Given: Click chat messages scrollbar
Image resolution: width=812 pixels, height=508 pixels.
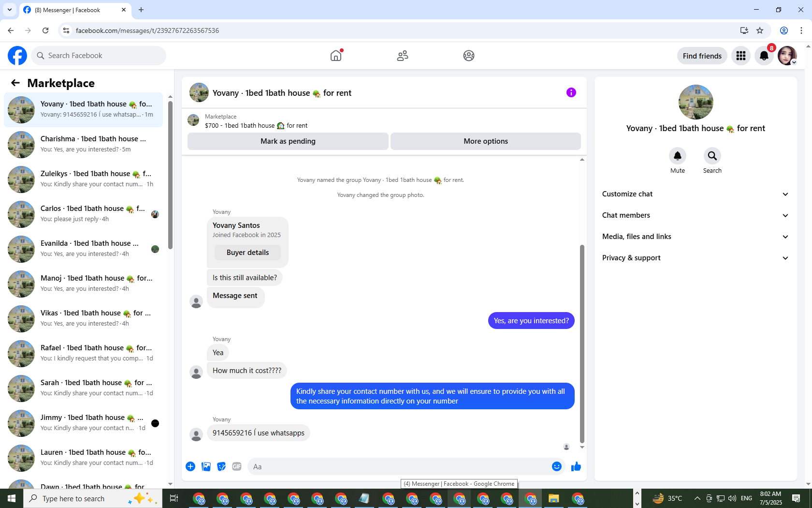Looking at the screenshot, I should (582, 344).
